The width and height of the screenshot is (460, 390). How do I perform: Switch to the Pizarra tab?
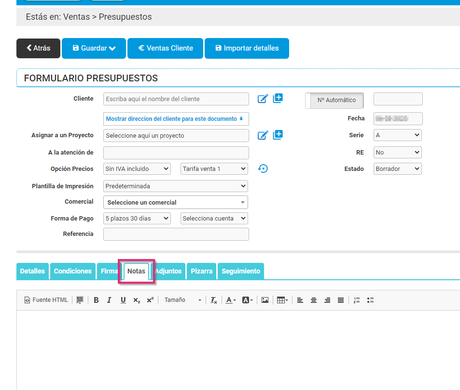[202, 271]
